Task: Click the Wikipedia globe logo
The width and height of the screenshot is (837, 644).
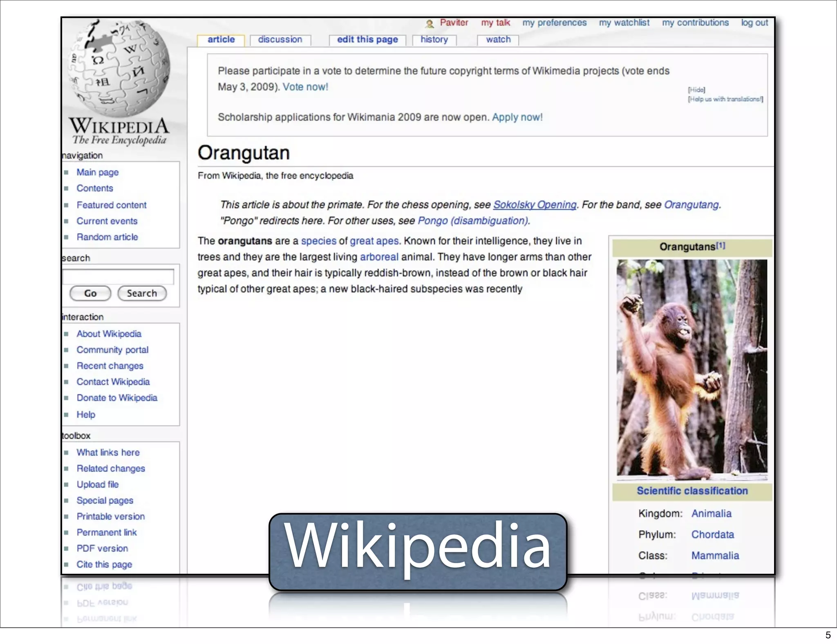Action: pos(119,67)
